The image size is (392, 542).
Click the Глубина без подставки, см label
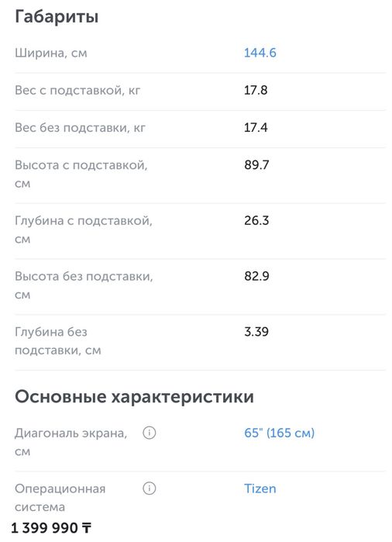(57, 341)
